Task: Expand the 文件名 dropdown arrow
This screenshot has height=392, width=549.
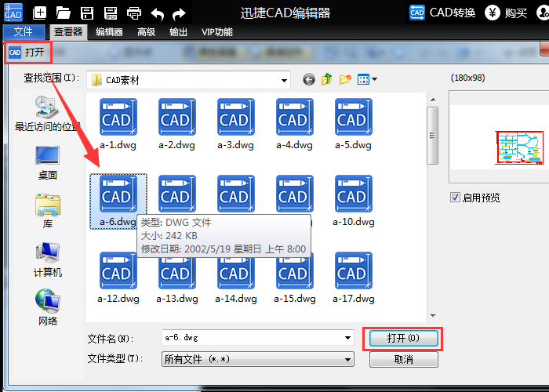Action: pos(347,338)
